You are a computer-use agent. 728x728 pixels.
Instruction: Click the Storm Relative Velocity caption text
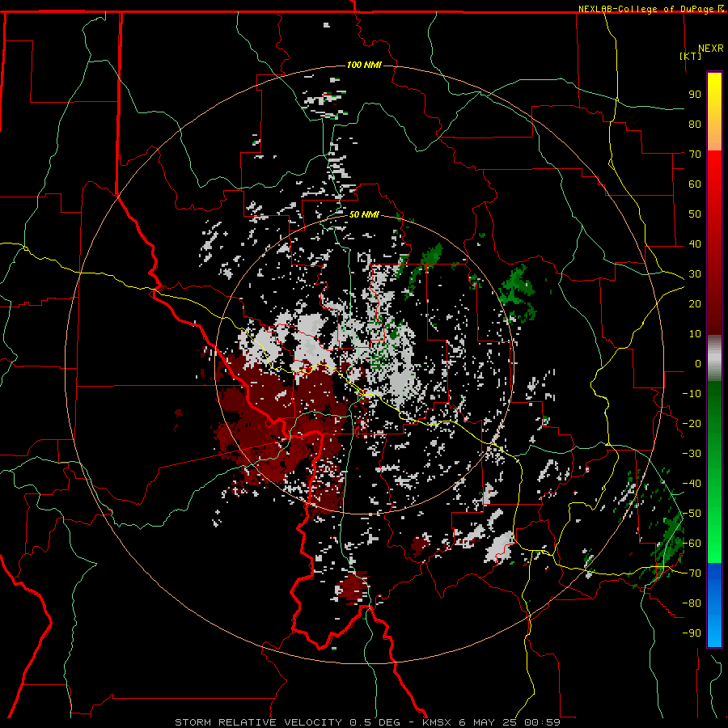point(367,722)
